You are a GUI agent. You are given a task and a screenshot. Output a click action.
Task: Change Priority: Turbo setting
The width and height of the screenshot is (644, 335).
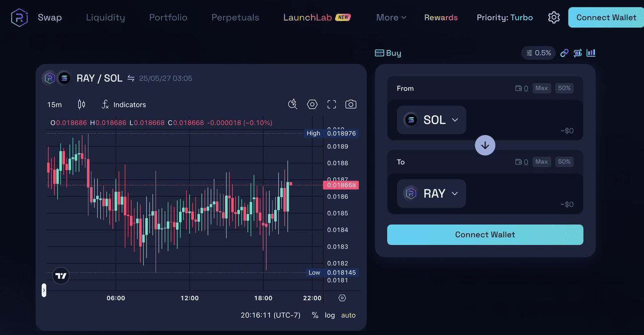505,18
